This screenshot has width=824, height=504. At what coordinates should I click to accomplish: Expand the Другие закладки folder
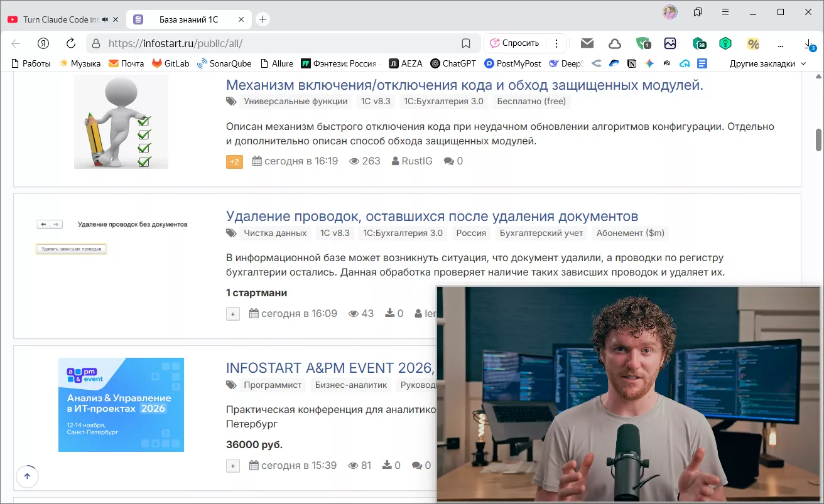click(x=767, y=63)
